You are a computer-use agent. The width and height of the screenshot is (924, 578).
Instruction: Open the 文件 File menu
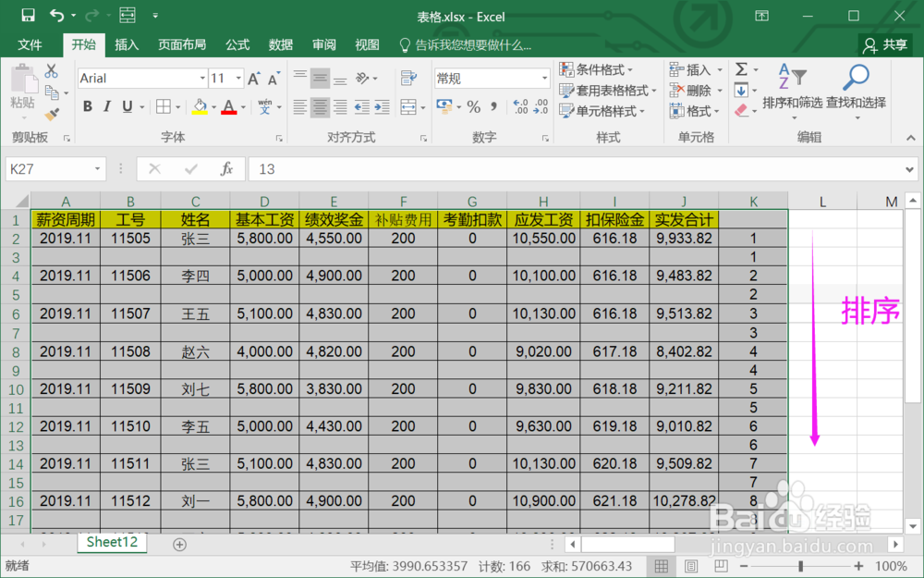click(x=30, y=44)
